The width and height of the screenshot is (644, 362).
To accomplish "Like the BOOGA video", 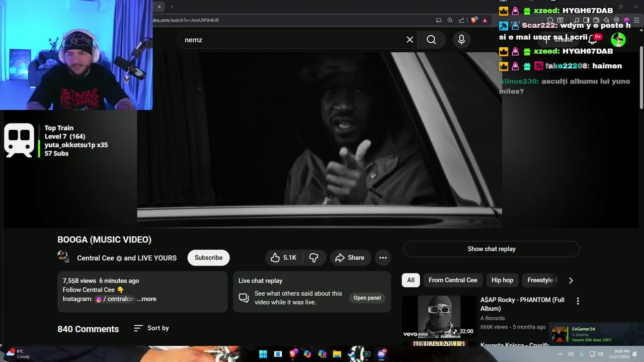I will pos(283,258).
